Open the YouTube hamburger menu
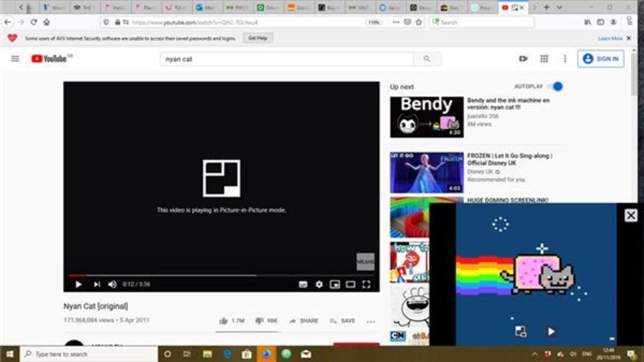This screenshot has height=362, width=644. pos(15,59)
